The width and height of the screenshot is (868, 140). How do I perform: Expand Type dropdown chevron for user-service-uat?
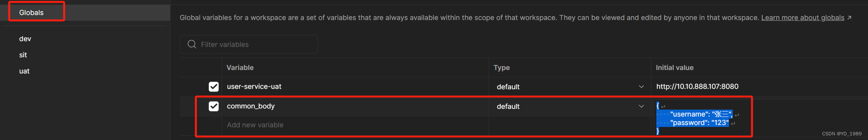pos(641,87)
